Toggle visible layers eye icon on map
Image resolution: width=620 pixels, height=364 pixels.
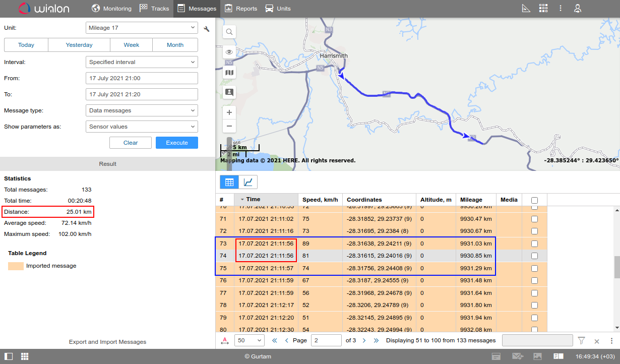(x=229, y=52)
